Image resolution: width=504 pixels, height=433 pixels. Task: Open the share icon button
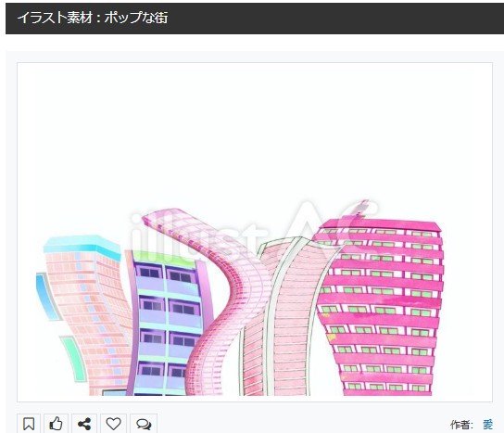pos(84,424)
